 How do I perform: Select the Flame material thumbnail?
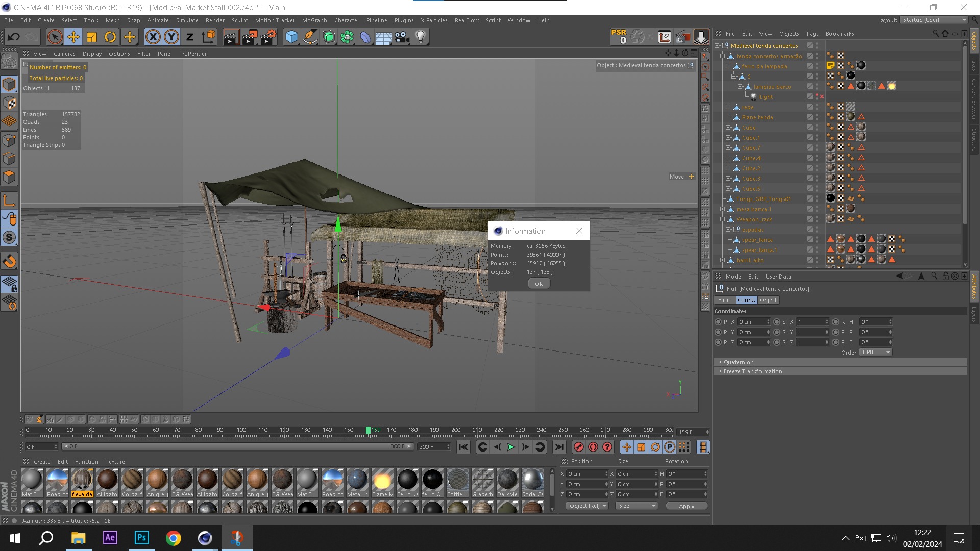coord(382,480)
